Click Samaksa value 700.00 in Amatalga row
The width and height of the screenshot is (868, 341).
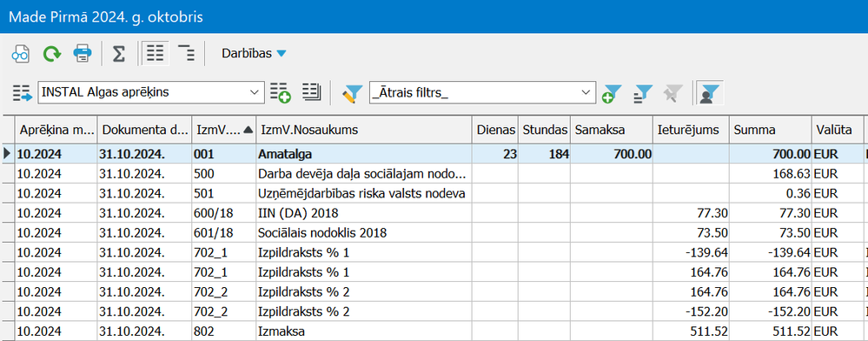[612, 154]
